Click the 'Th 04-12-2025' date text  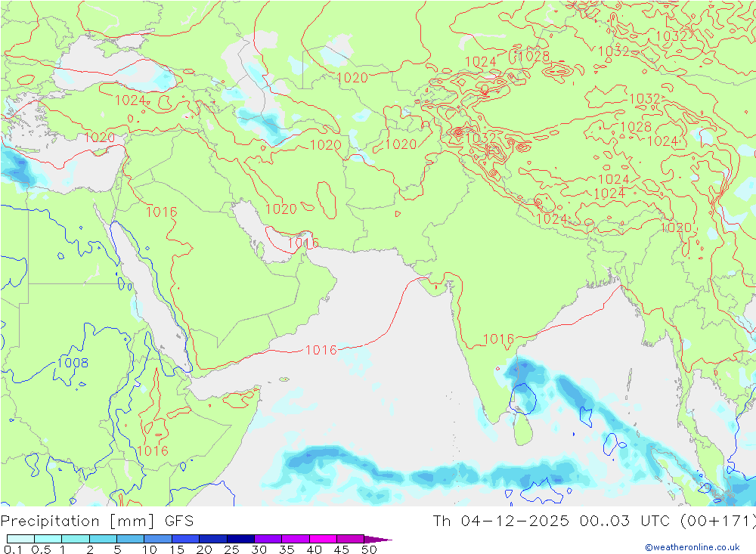[x=501, y=521]
